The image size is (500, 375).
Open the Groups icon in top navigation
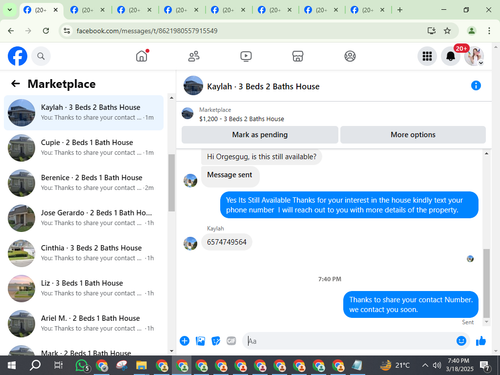350,56
